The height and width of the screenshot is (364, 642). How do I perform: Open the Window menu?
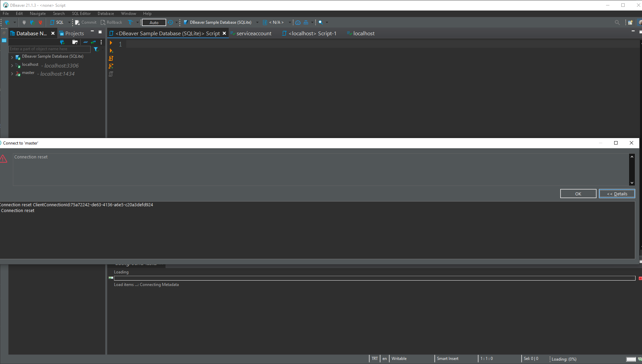[128, 14]
